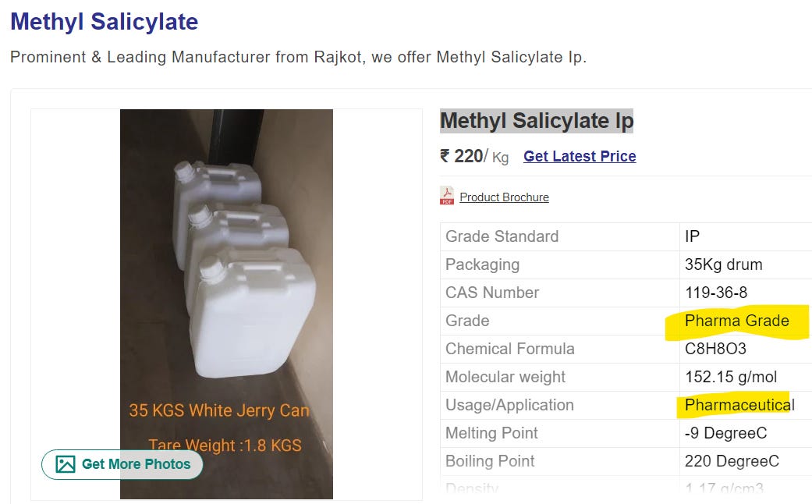Click the PDF icon beside Product Brochure
812x504 pixels.
[447, 197]
